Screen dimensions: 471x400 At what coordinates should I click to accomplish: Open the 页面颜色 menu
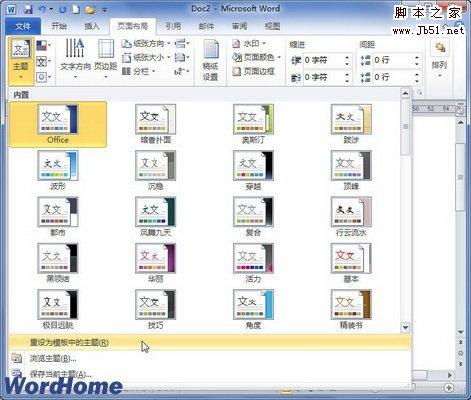(256, 57)
